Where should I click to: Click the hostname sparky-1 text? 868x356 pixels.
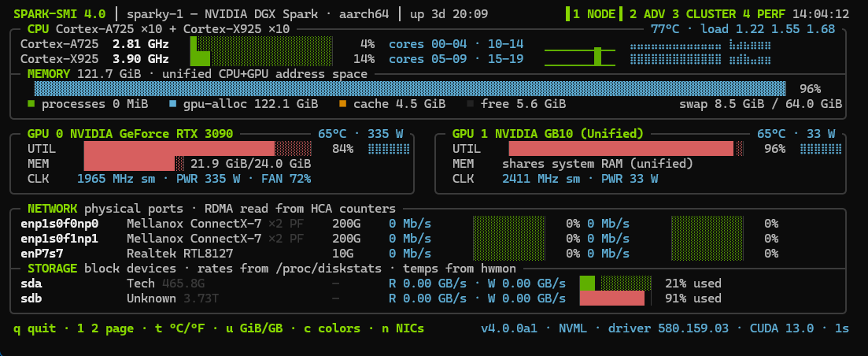coord(154,14)
